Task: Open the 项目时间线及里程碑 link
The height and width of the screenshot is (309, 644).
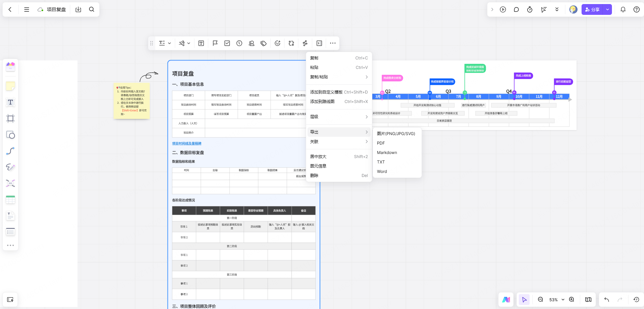Action: point(186,143)
